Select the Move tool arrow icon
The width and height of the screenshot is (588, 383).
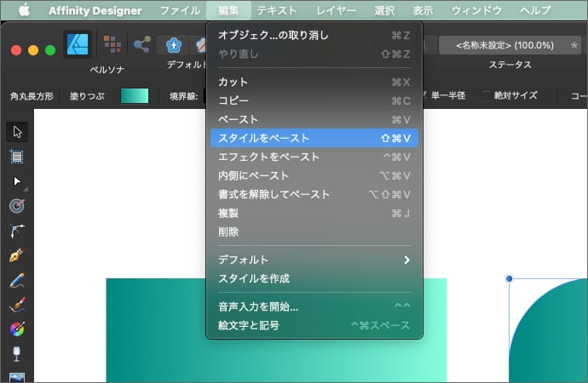pyautogui.click(x=16, y=131)
